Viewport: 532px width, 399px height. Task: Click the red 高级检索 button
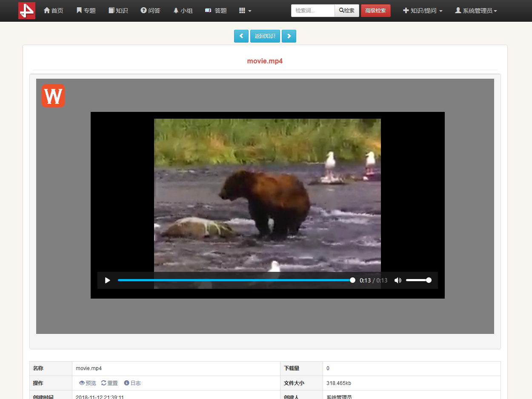pos(375,11)
